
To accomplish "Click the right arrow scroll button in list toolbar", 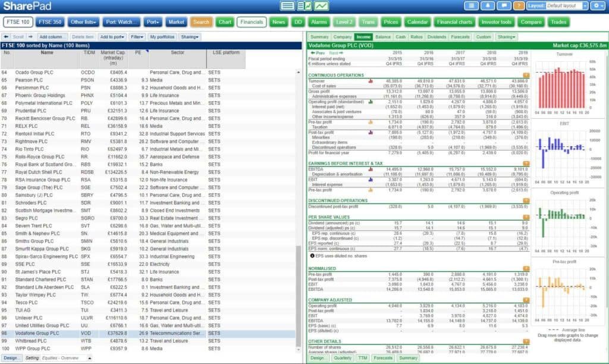I will point(30,37).
